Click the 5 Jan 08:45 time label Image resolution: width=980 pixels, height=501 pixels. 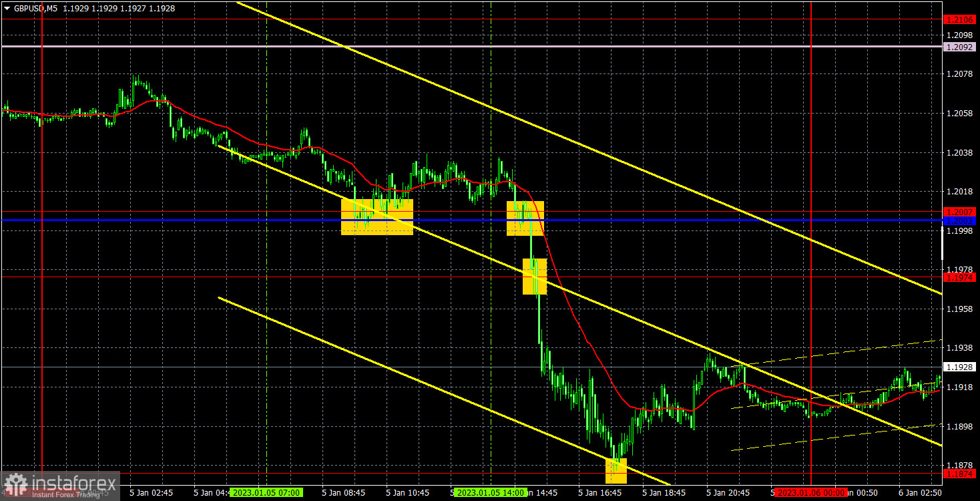[x=344, y=493]
